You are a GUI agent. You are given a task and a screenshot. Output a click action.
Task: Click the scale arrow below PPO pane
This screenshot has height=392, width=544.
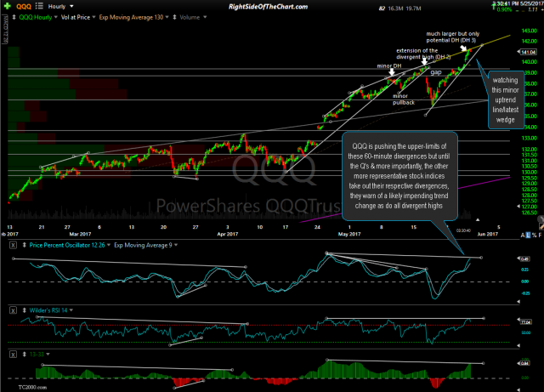coord(518,302)
